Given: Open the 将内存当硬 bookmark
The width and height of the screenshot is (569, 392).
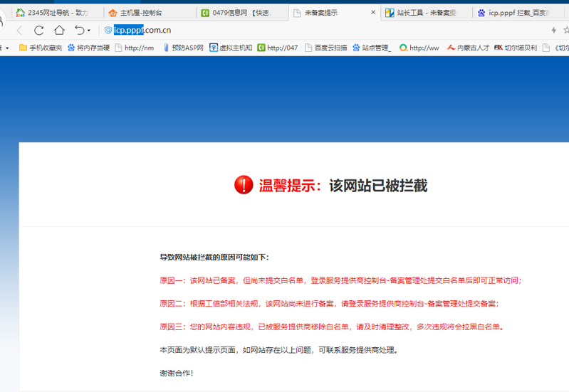Looking at the screenshot, I should [88, 48].
